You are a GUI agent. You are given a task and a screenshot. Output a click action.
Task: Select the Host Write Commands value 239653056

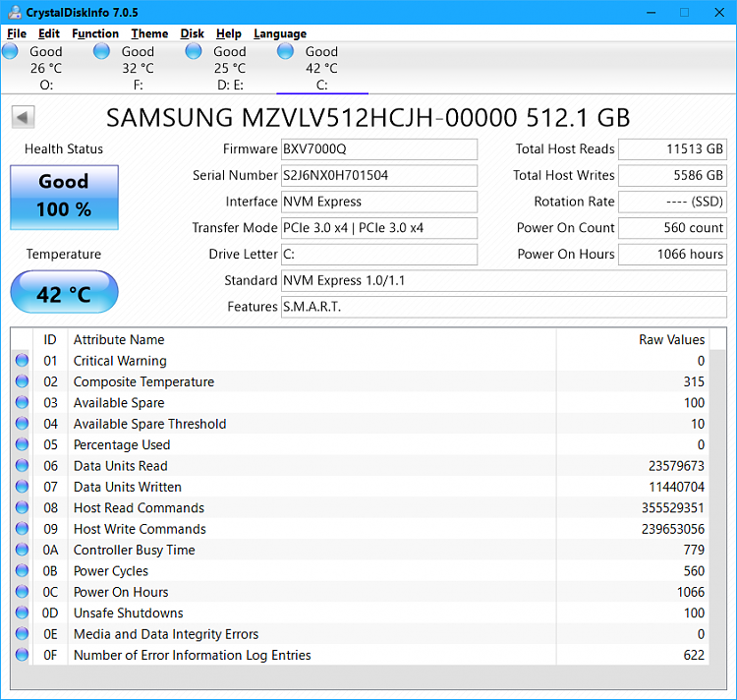(673, 529)
